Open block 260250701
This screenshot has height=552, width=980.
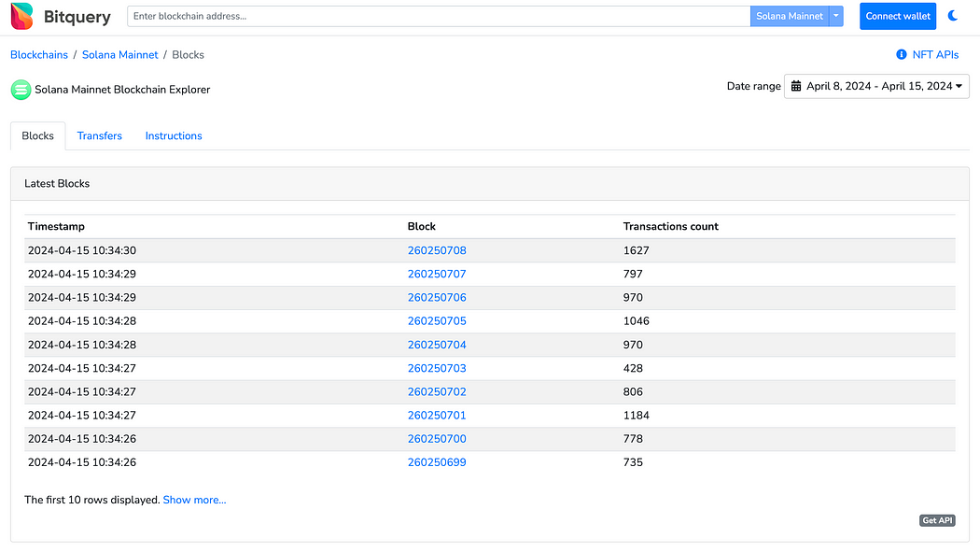437,415
